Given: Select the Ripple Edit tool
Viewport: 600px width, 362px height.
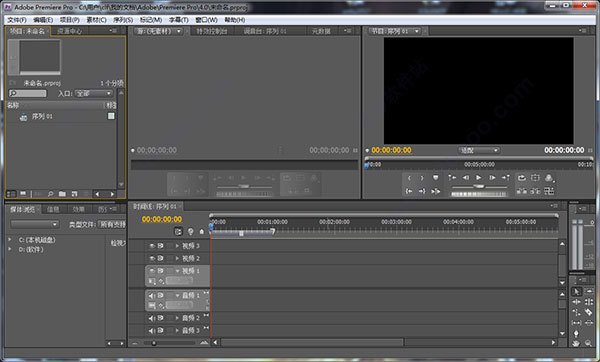Looking at the screenshot, I should (576, 302).
